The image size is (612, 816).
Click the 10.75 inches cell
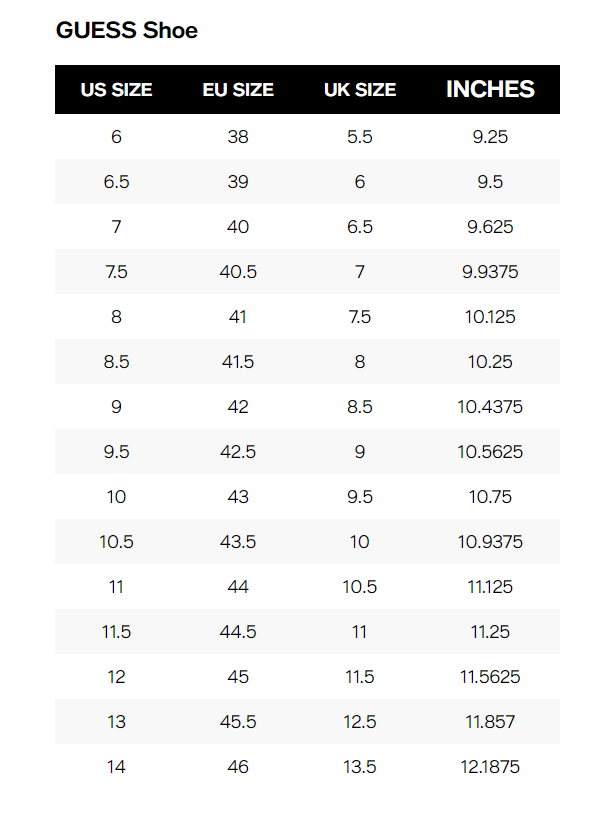point(490,497)
